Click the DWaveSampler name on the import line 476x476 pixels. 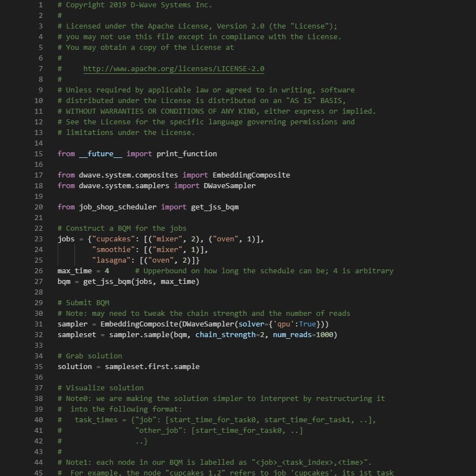tap(230, 186)
